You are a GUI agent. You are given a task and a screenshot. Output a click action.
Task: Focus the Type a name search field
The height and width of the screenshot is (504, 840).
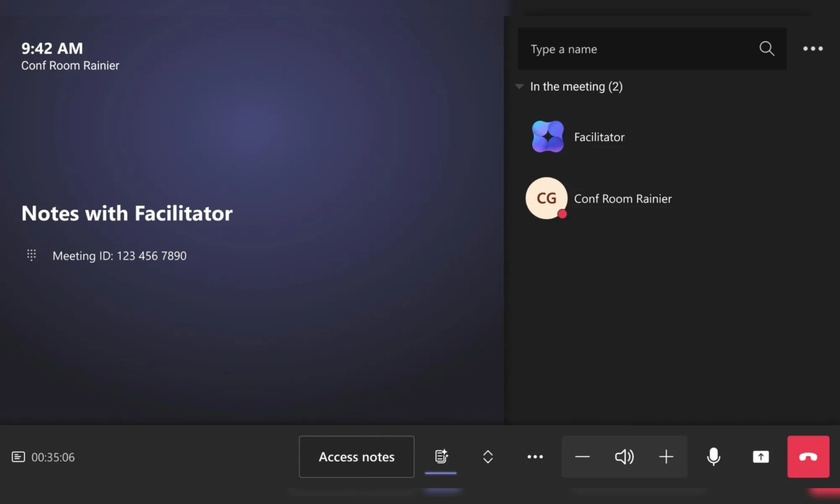point(652,49)
